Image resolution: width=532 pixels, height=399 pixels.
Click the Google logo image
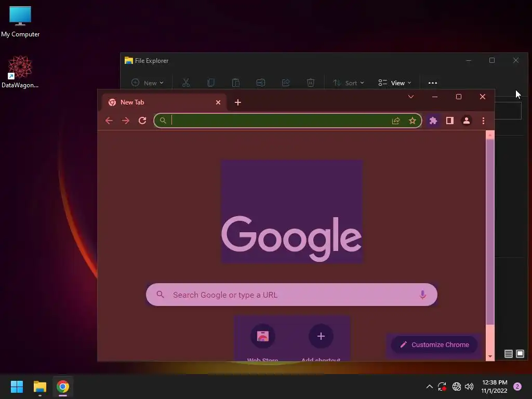pos(292,212)
